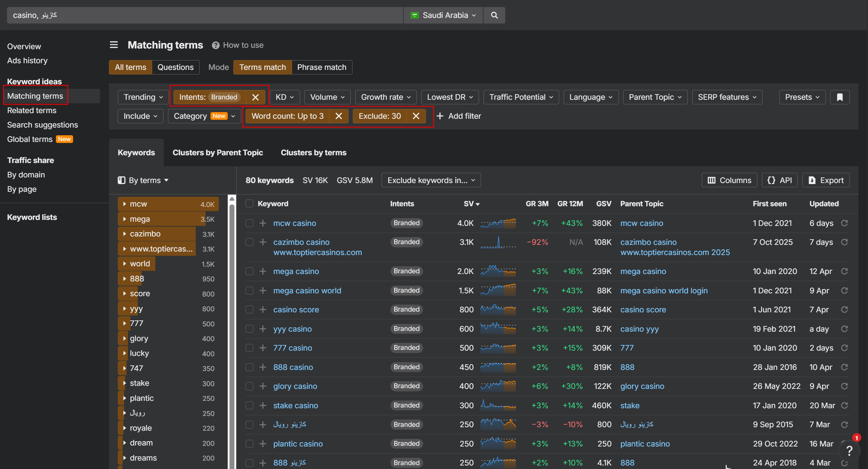Click refresh icon for mcw casino row
The image size is (868, 469).
point(844,223)
